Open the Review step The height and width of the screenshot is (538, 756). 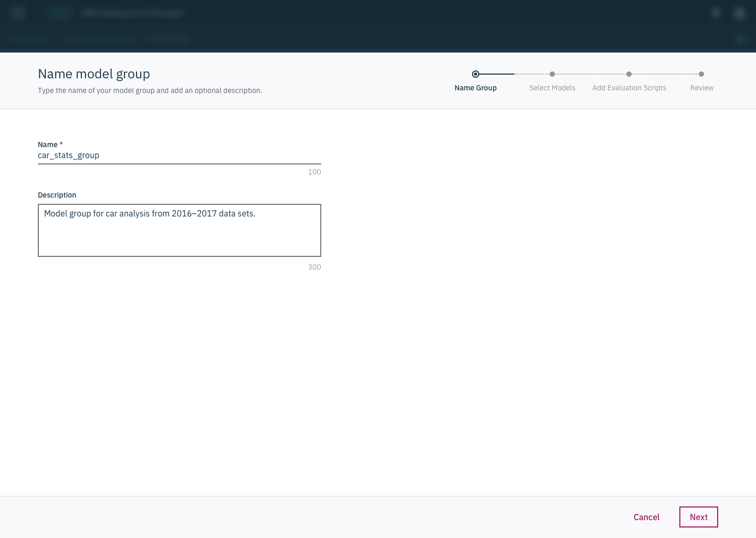click(x=701, y=81)
